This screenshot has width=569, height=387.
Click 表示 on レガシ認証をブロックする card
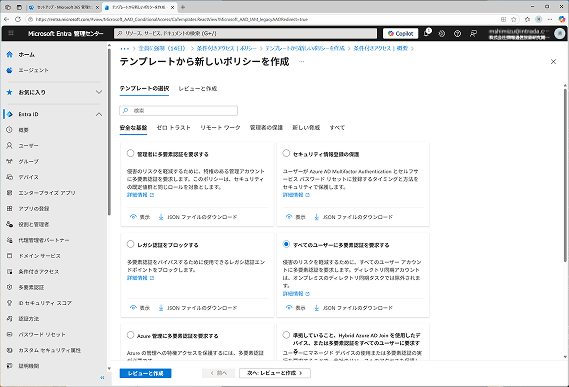[140, 308]
